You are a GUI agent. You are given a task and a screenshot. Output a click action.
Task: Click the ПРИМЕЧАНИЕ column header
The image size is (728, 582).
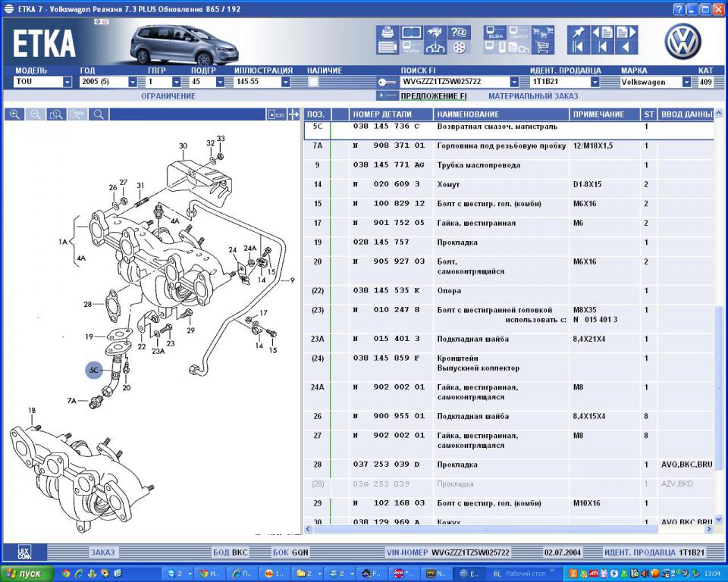point(605,114)
